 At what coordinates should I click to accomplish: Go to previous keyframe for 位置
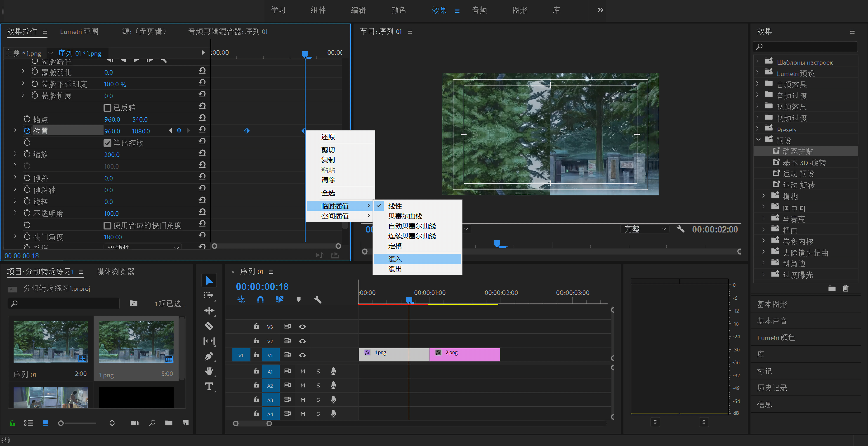click(170, 130)
